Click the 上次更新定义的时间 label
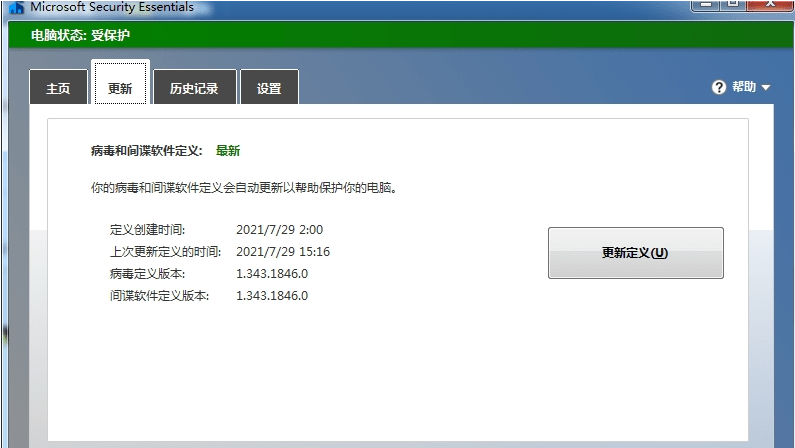Image resolution: width=795 pixels, height=448 pixels. pos(165,251)
